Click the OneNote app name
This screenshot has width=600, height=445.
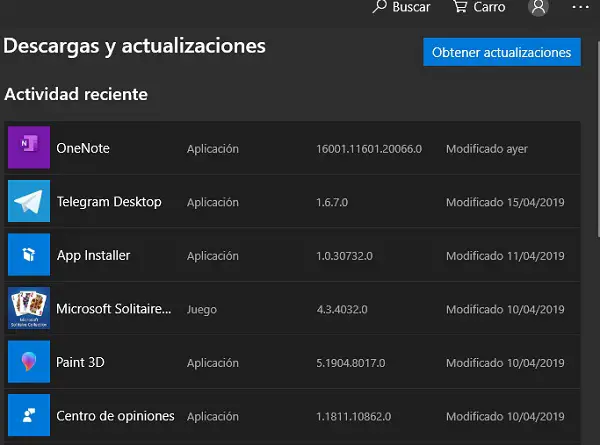click(x=83, y=148)
